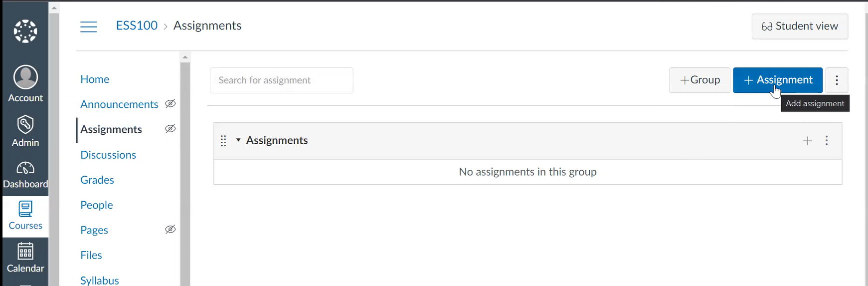Collapse the Assignments group triangle

238,140
